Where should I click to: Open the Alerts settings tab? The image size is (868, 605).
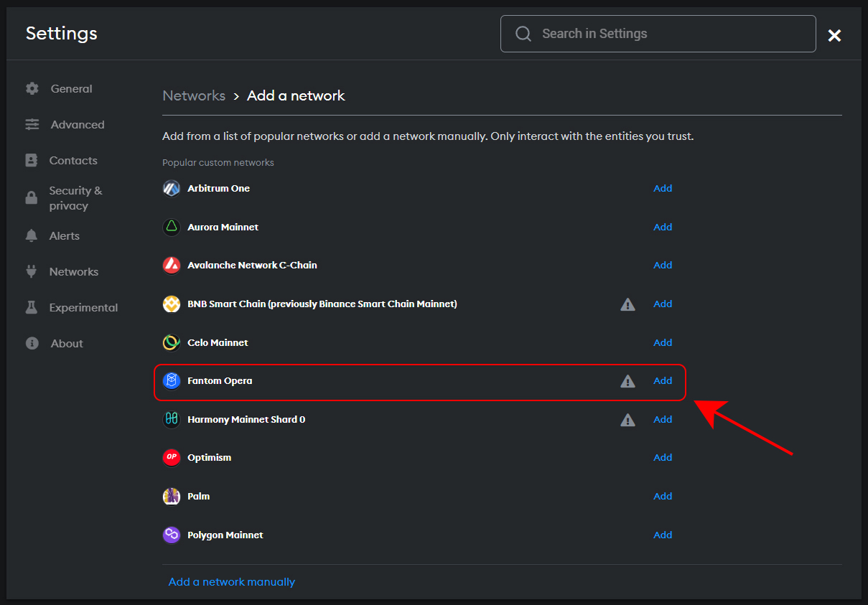65,236
